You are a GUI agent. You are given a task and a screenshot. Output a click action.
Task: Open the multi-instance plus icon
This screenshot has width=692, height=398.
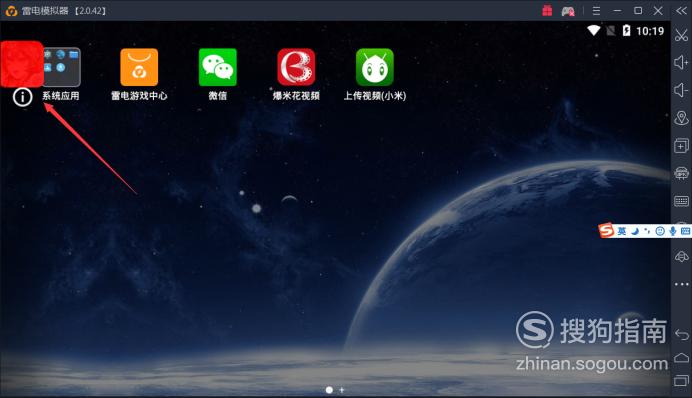tap(681, 146)
